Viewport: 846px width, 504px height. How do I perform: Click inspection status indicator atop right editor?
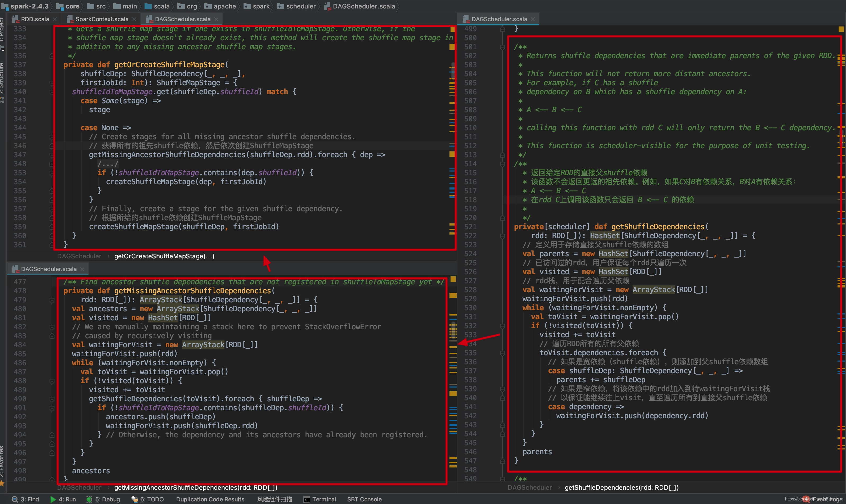(x=841, y=30)
